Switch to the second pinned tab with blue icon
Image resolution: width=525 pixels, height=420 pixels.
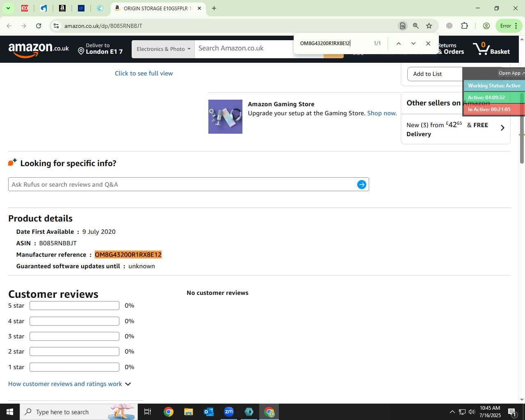pyautogui.click(x=43, y=8)
